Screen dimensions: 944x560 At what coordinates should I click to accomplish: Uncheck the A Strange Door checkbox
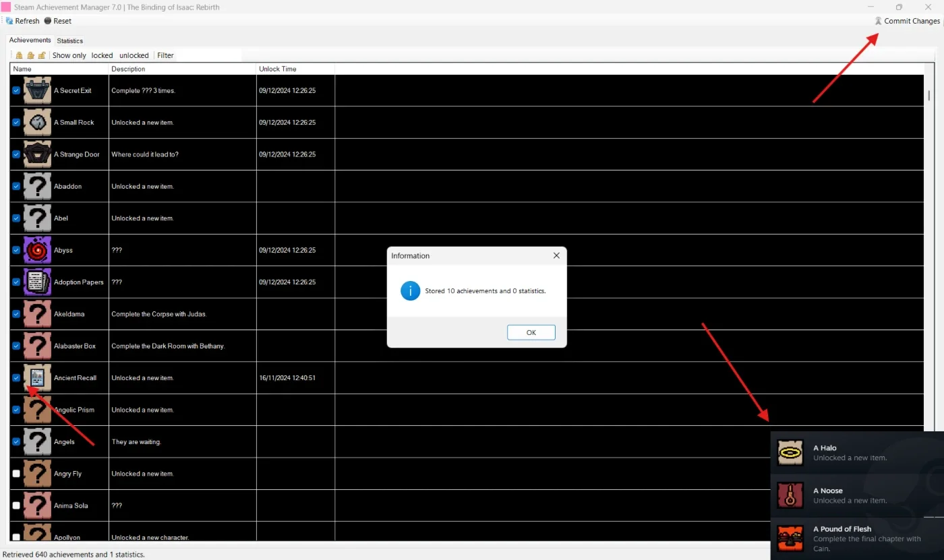coord(16,154)
